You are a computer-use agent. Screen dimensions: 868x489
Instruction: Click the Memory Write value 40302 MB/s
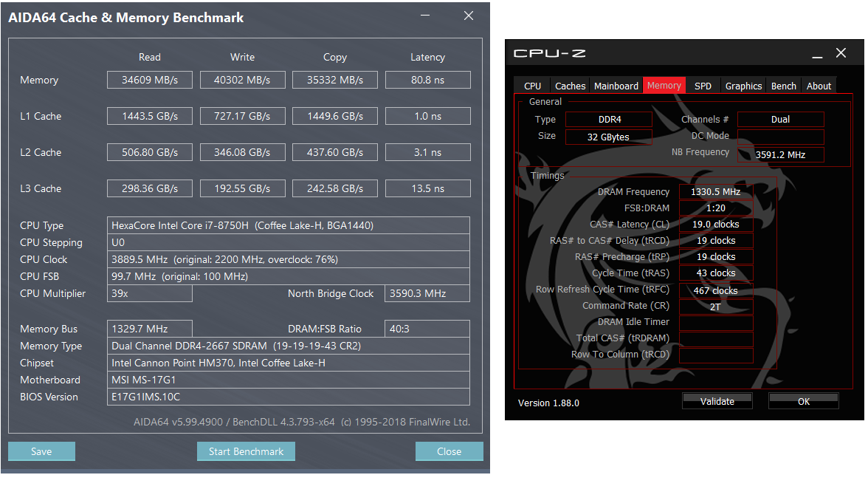tap(242, 80)
